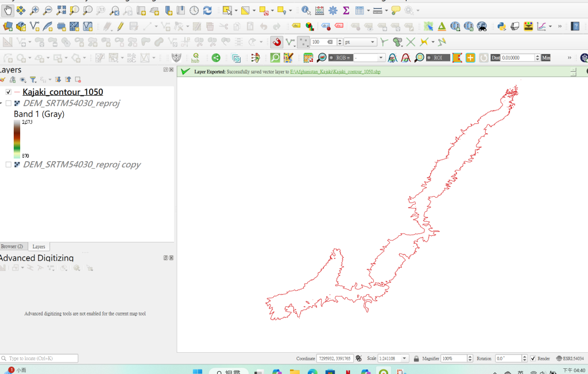Select the Kajaki_contour_1050 layer name
Image resolution: width=588 pixels, height=374 pixels.
(x=63, y=92)
